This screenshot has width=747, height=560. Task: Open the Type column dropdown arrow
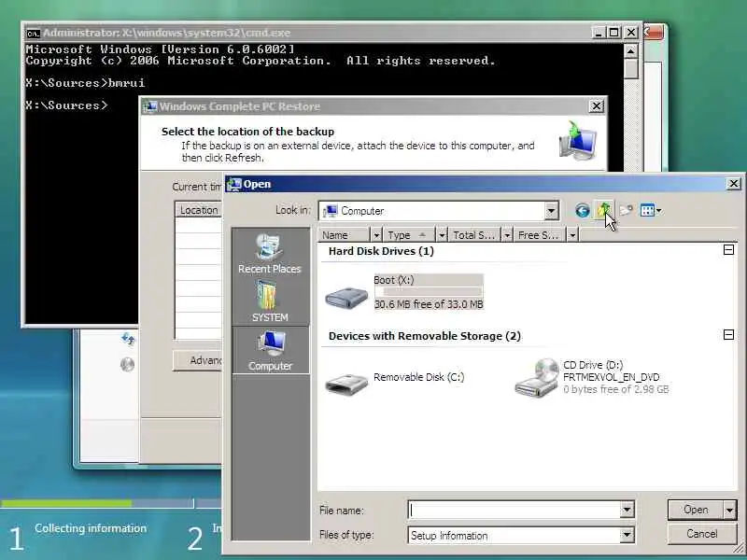point(442,235)
